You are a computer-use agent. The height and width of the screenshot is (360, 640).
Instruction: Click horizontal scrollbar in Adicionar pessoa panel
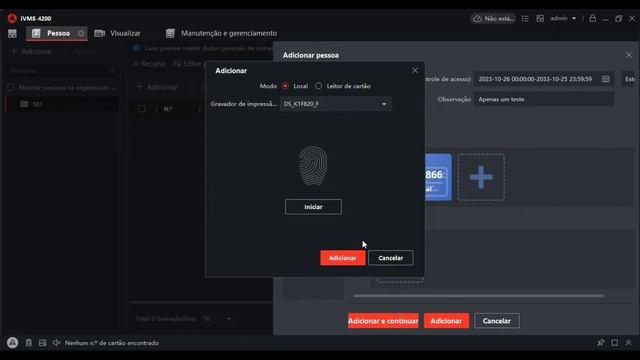coord(478,296)
